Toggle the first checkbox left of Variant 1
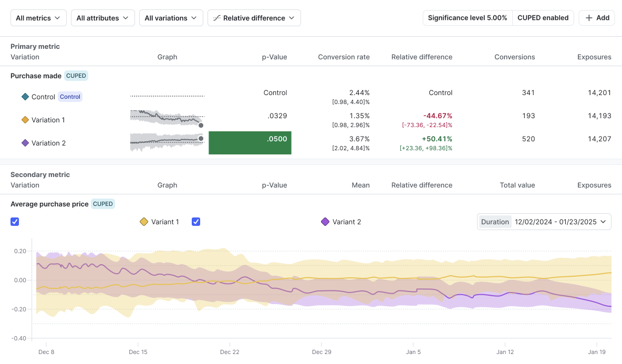The height and width of the screenshot is (364, 622). point(15,222)
